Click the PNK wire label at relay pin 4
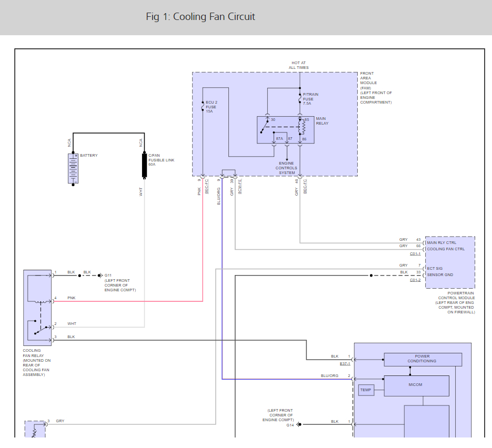The width and height of the screenshot is (492, 448). pos(72,298)
